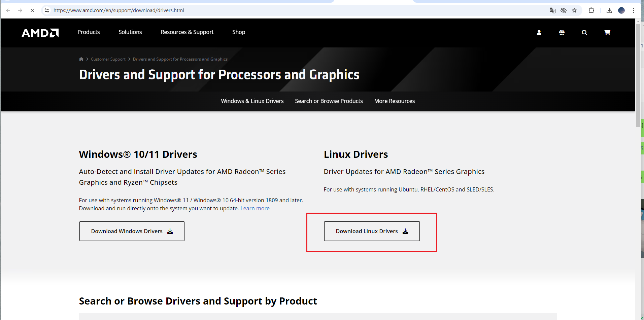Screen dimensions: 644x320
Task: Open the Customer Support breadcrumb link
Action: tap(108, 59)
